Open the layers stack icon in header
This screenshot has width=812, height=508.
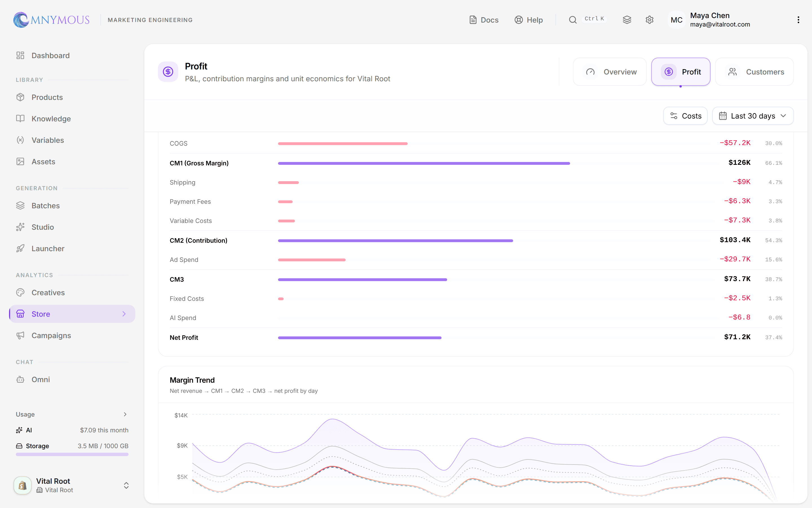pos(627,20)
